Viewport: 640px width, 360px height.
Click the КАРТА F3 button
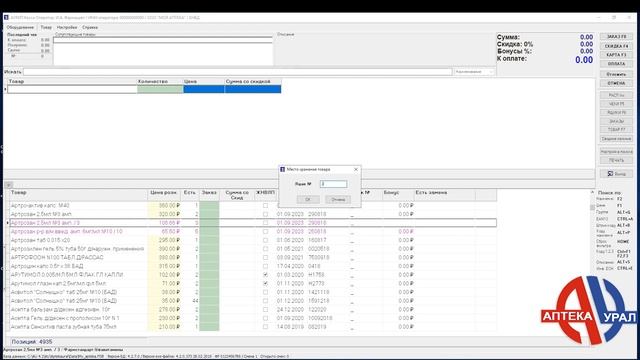616,55
